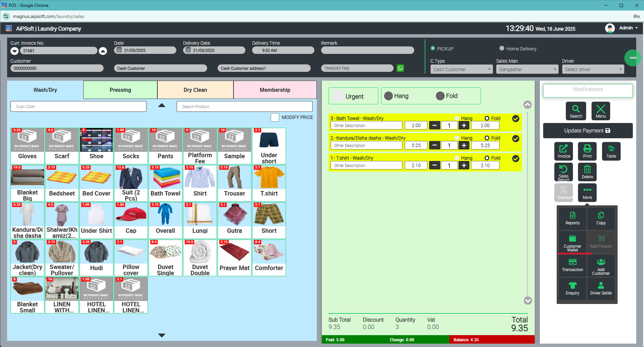Screen dimensions: 644x347
Task: Select Fold for T.shirt row
Action: point(487,158)
